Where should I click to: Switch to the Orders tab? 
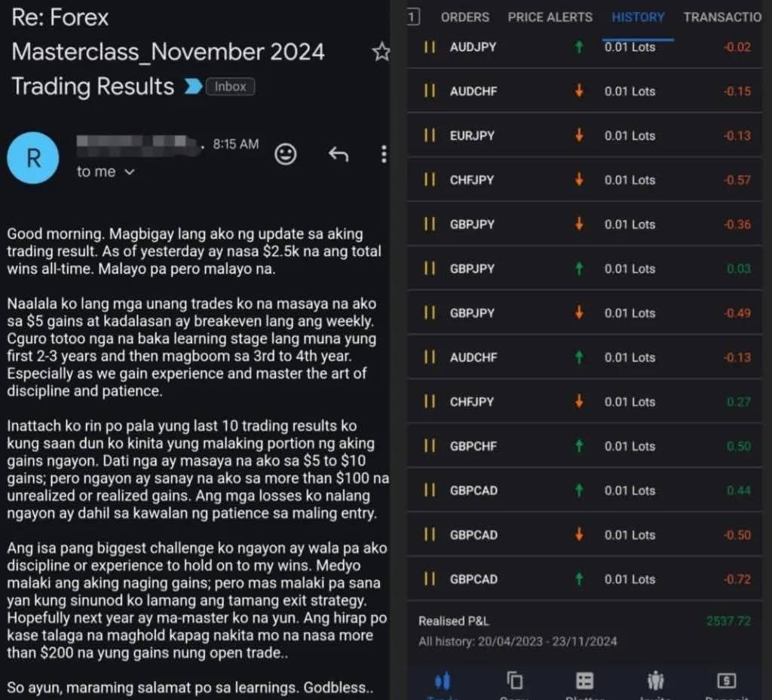click(464, 17)
